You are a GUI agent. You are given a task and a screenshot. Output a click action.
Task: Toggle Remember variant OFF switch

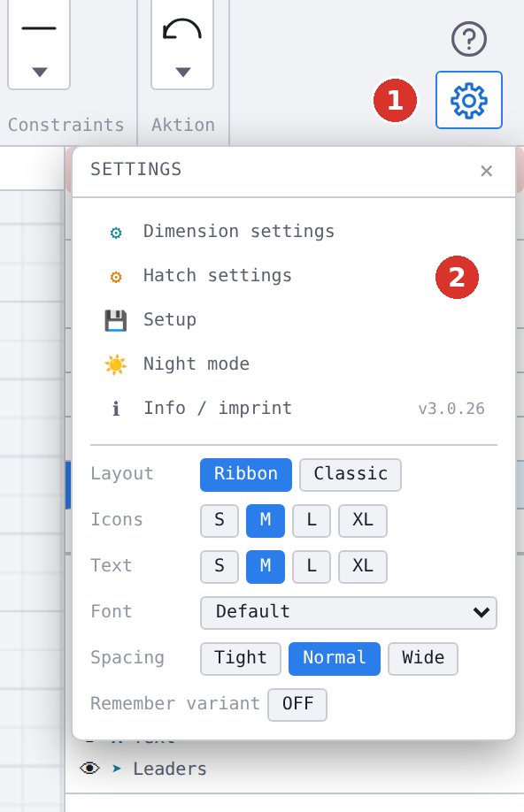(x=297, y=704)
